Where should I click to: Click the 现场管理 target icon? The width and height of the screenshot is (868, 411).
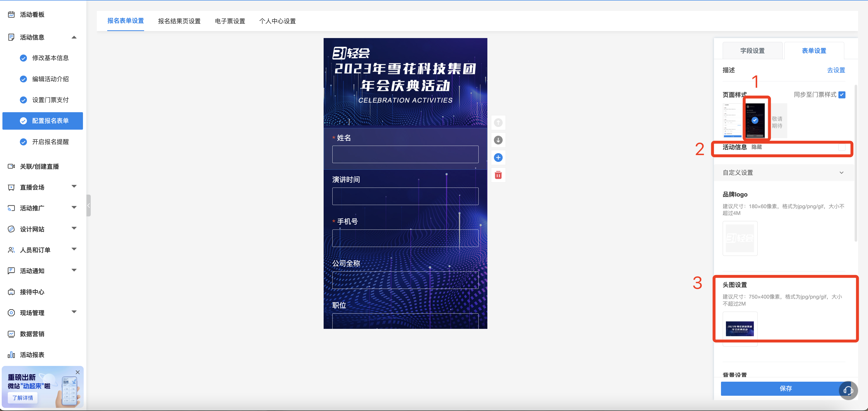pyautogui.click(x=11, y=313)
